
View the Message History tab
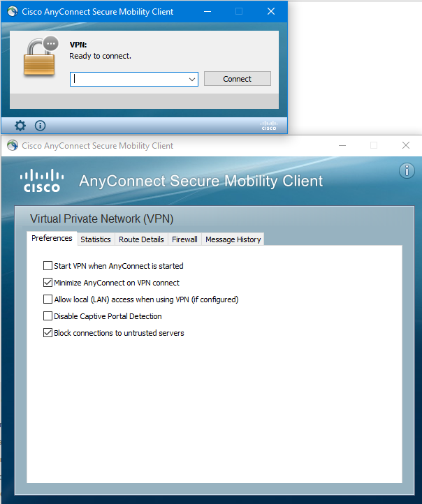233,239
